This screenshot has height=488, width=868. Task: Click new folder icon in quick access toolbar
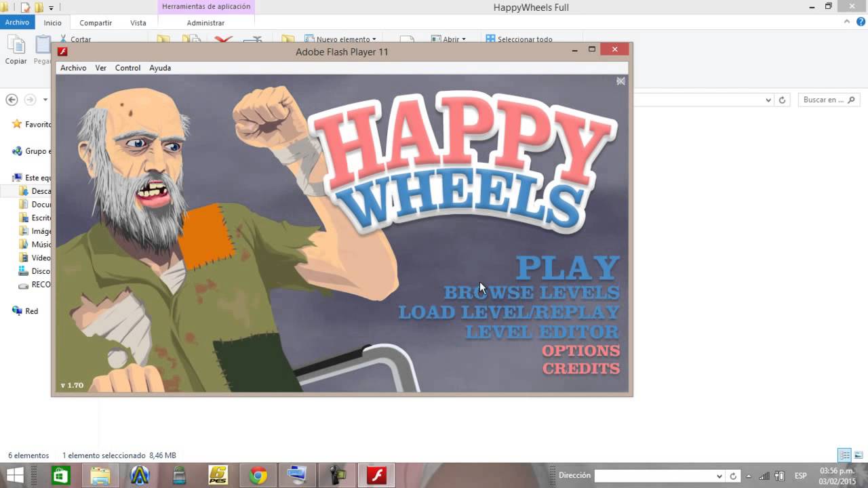(x=39, y=7)
